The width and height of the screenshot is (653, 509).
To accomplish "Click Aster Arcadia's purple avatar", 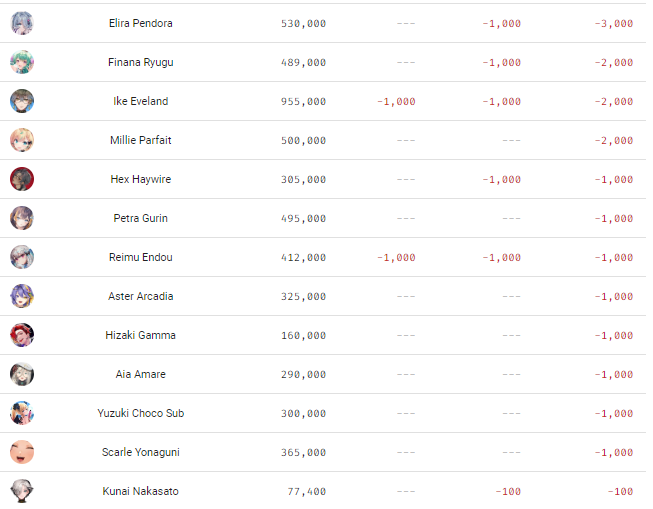I will click(22, 296).
